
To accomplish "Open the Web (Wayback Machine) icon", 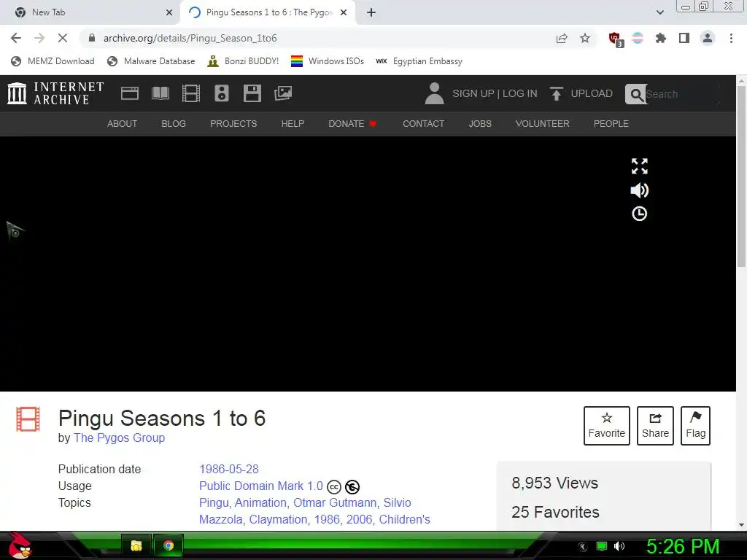I will click(x=130, y=93).
